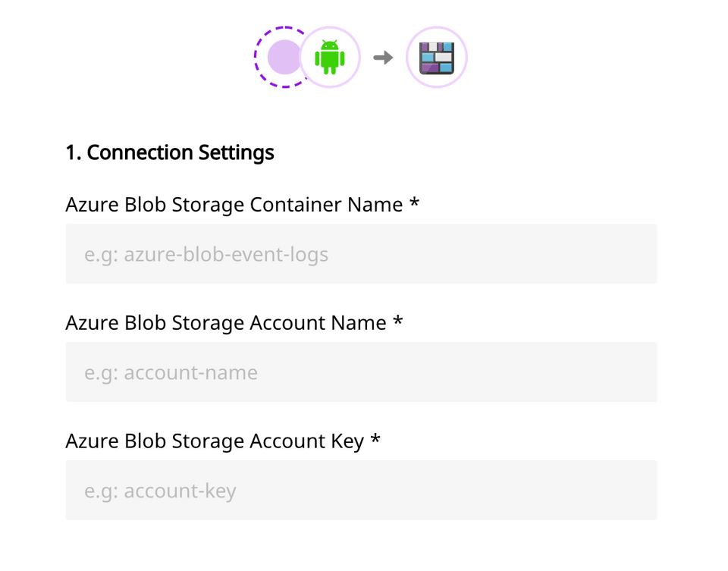Click the "e.g: account-key" placeholder text

(160, 491)
